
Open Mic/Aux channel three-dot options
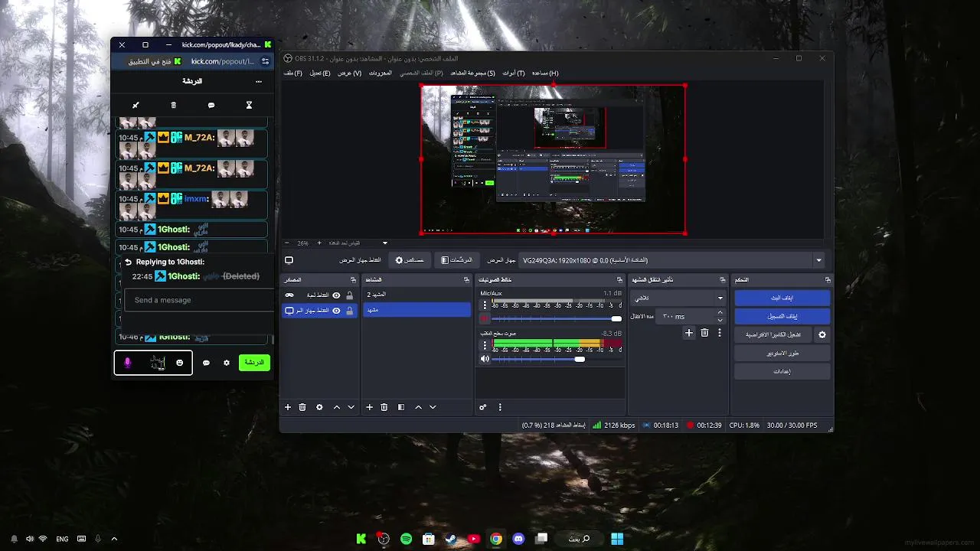point(485,305)
